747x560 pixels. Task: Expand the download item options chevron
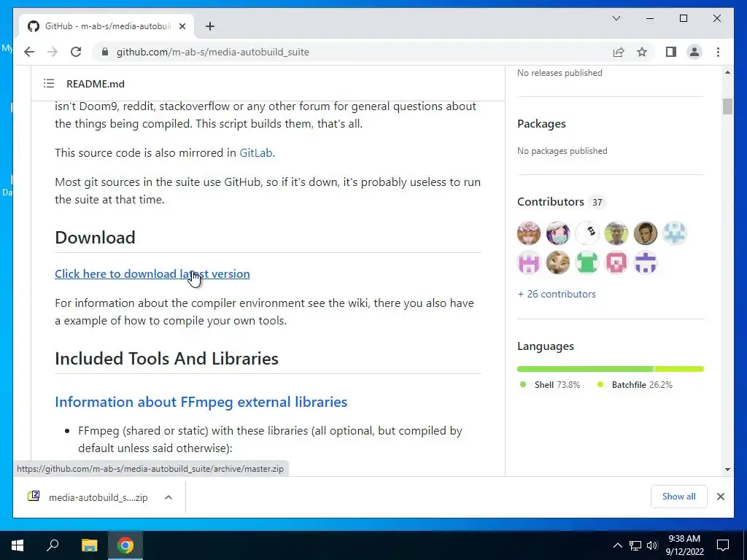[169, 497]
